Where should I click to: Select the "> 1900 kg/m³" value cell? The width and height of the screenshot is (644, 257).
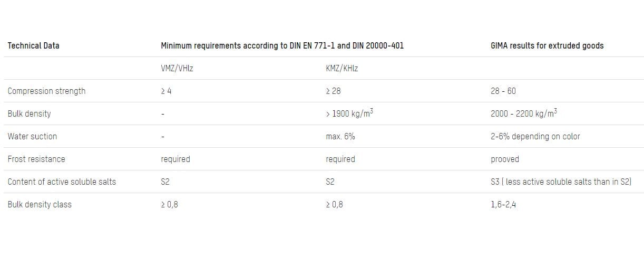tap(350, 113)
